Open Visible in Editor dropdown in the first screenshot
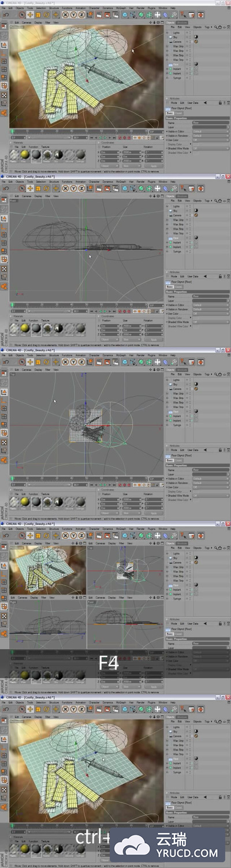 [x=210, y=131]
